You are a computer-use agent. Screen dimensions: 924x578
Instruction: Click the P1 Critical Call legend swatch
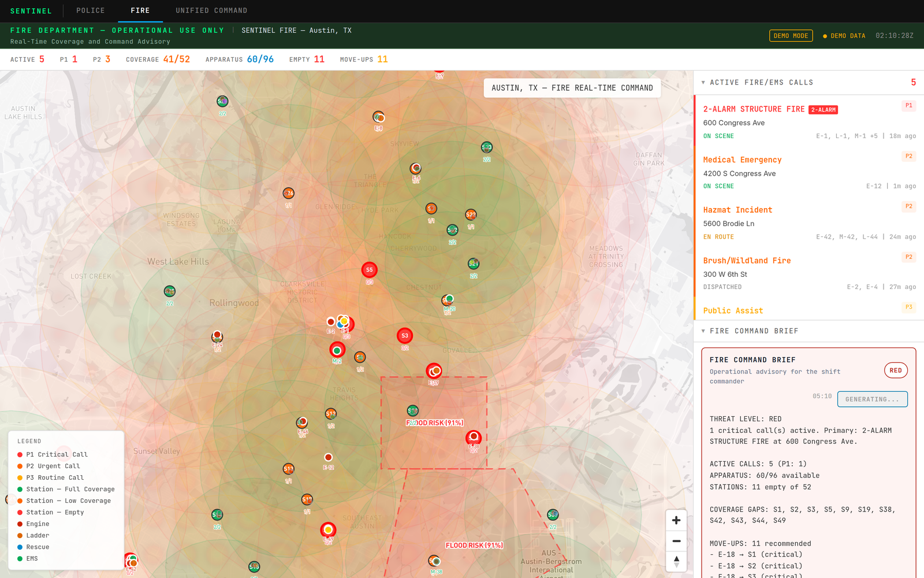(20, 454)
